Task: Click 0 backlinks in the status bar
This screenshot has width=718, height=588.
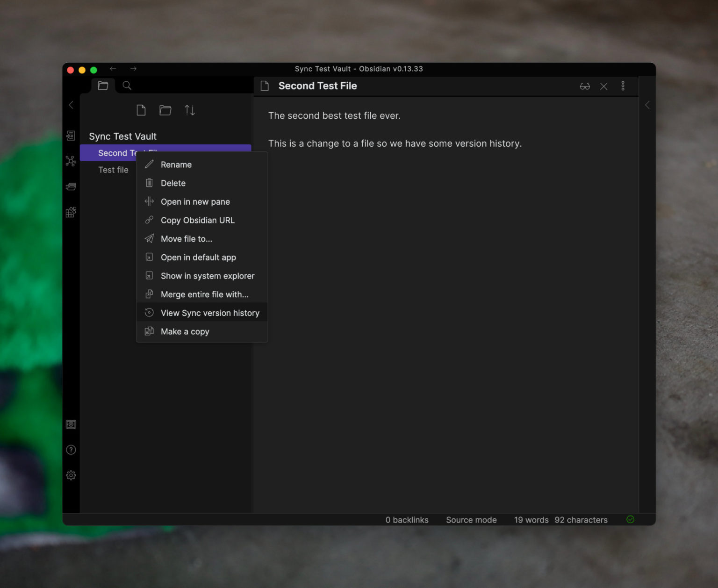Action: tap(406, 520)
